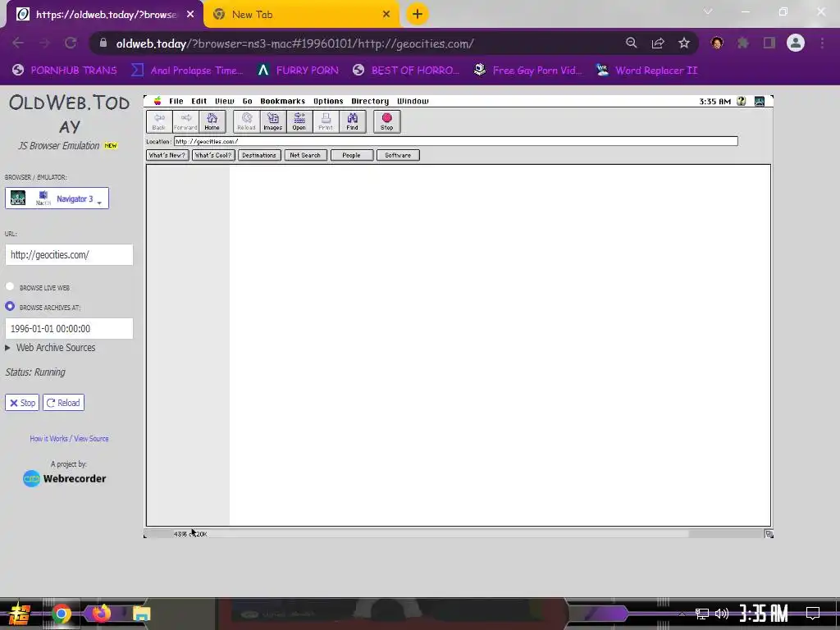Open the Options menu

(x=328, y=101)
